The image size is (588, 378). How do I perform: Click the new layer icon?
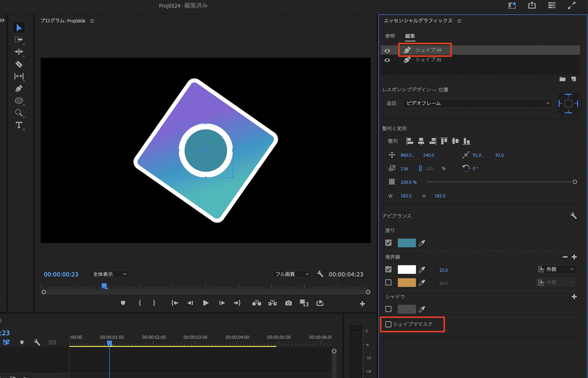point(573,79)
